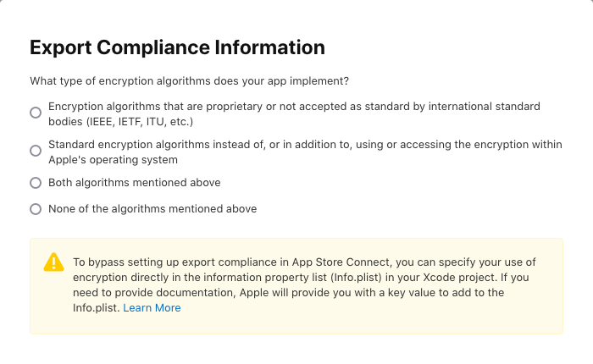Pick the "None of the algorithms" radio button
Screen dimensions: 593x364
point(36,208)
